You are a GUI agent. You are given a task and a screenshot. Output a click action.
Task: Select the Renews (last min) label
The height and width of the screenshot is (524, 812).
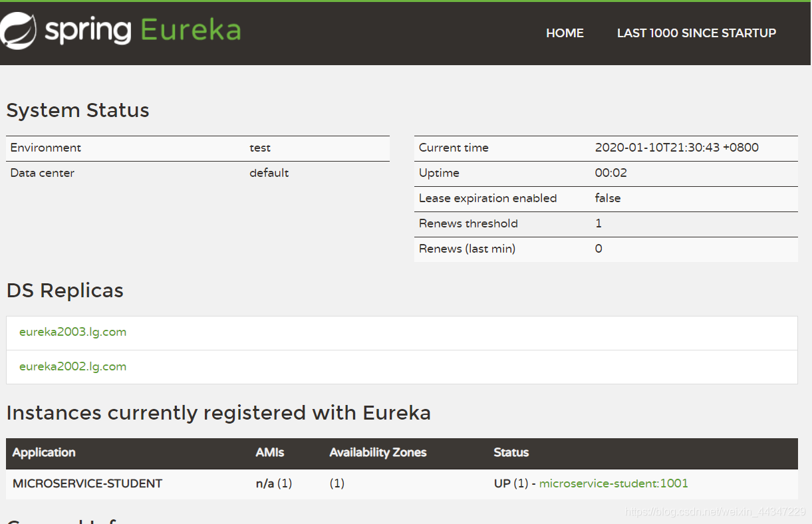point(467,249)
